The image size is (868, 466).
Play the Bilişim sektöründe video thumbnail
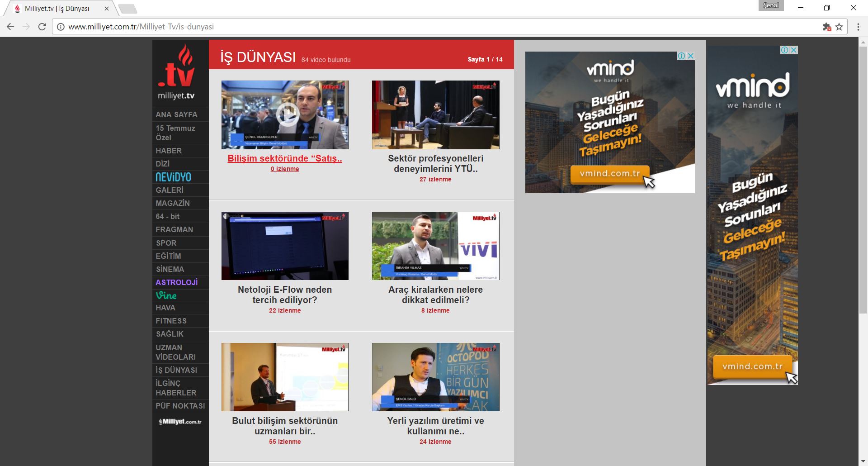(x=285, y=115)
